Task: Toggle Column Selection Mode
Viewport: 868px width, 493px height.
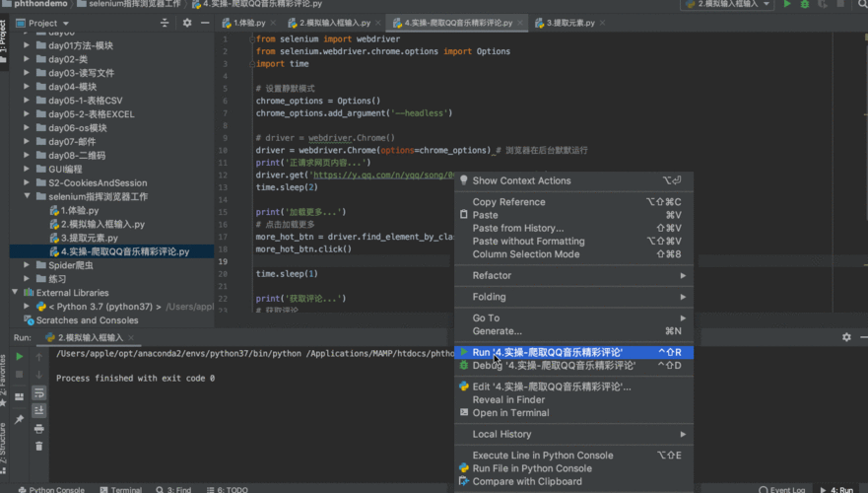Action: point(573,254)
